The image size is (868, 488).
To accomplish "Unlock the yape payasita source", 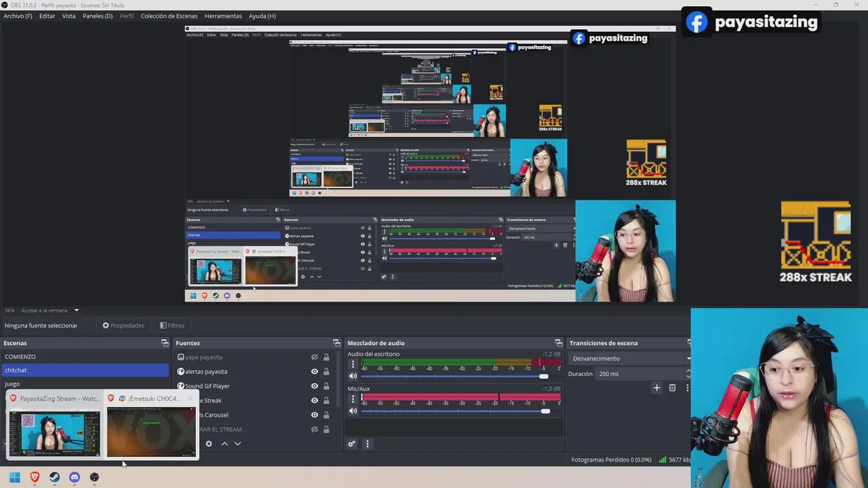I will click(326, 357).
